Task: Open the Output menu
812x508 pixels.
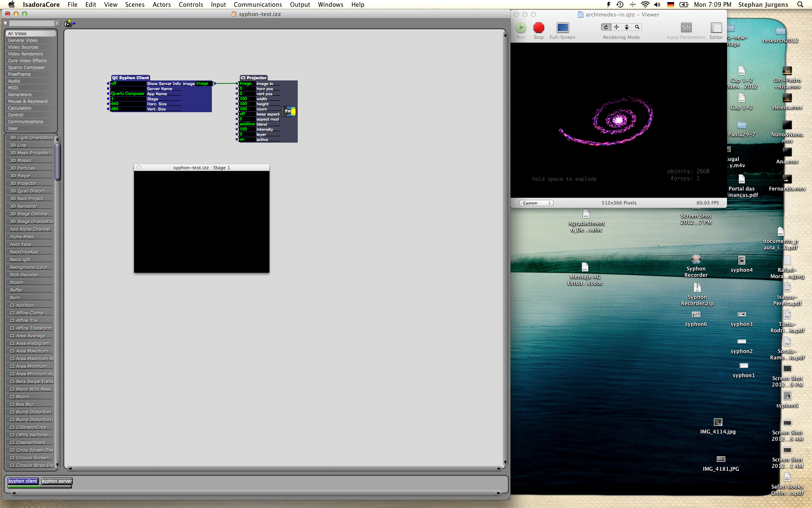Action: click(x=300, y=5)
